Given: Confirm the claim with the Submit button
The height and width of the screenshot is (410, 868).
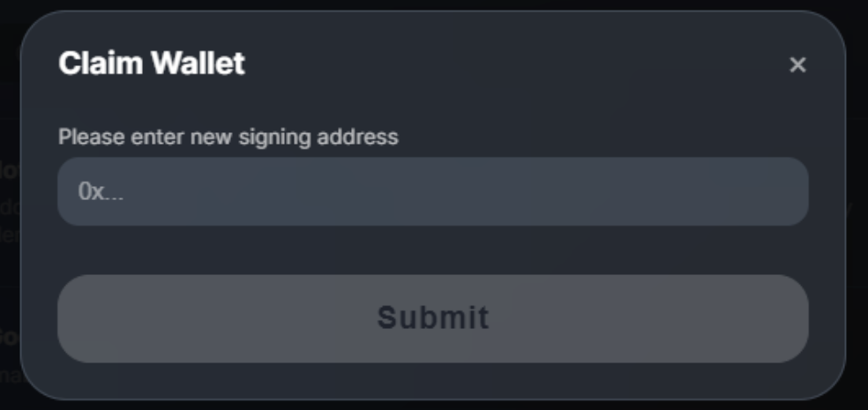Looking at the screenshot, I should point(432,317).
